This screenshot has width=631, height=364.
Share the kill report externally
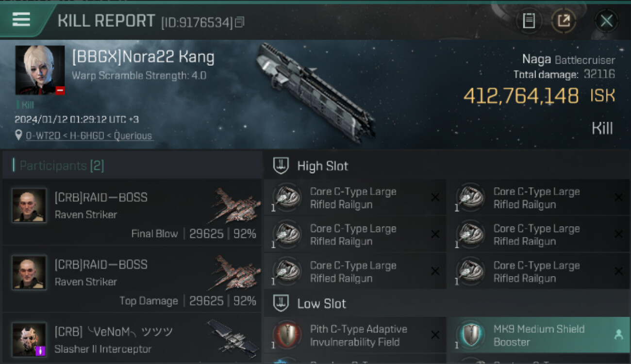pos(564,21)
